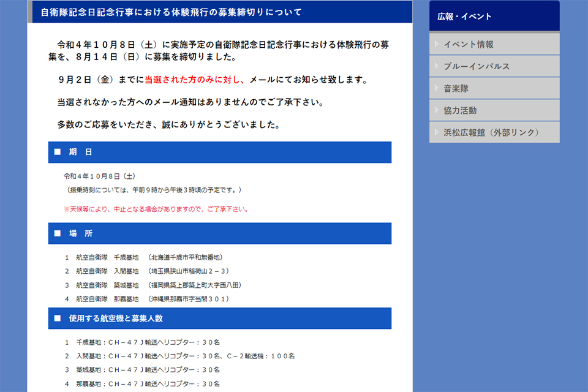Click the 那覇基地 （沖縄県那覇市字当間３０１） location row
588x392 pixels.
click(x=147, y=299)
